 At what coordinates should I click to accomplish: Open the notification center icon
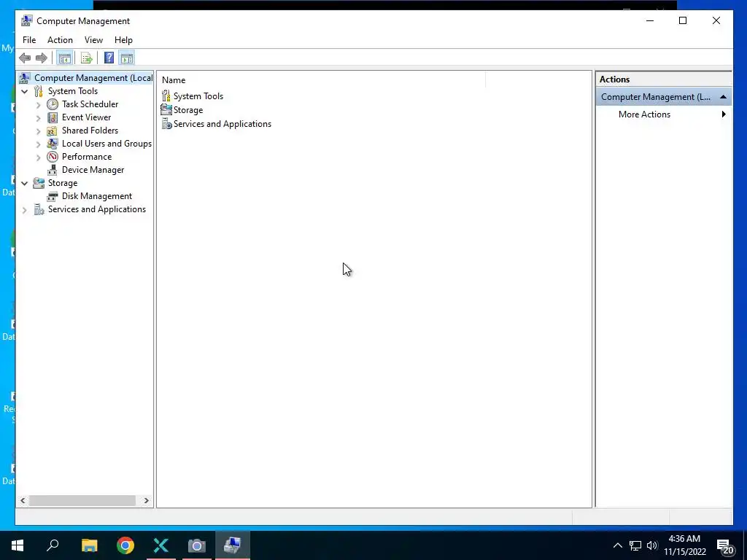[x=724, y=546]
